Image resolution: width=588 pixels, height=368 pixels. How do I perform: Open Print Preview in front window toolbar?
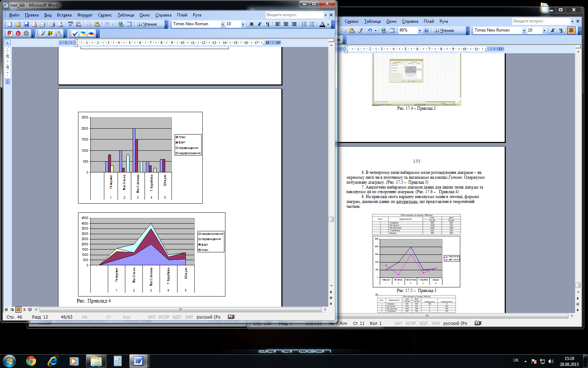(61, 24)
